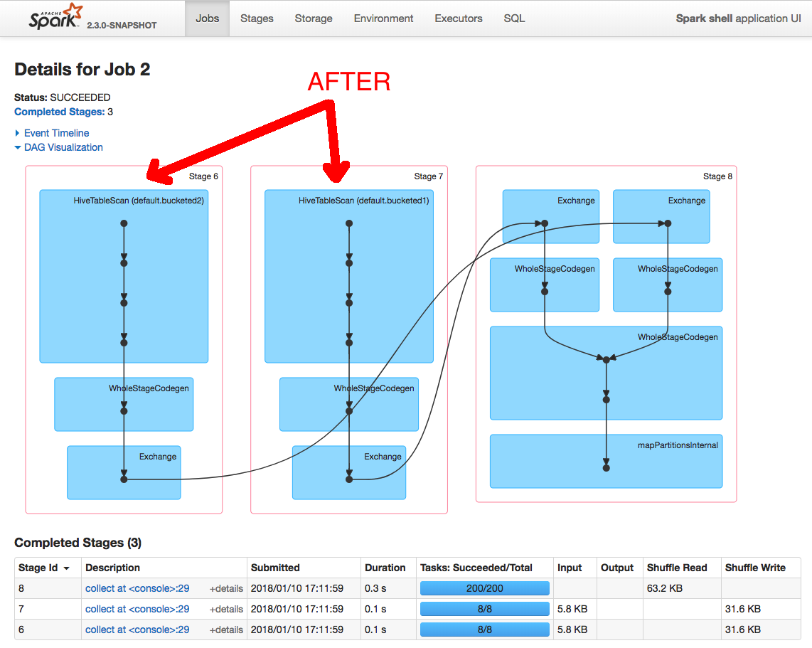Click the Stage 6 label
The width and height of the screenshot is (812, 648).
coord(203,176)
